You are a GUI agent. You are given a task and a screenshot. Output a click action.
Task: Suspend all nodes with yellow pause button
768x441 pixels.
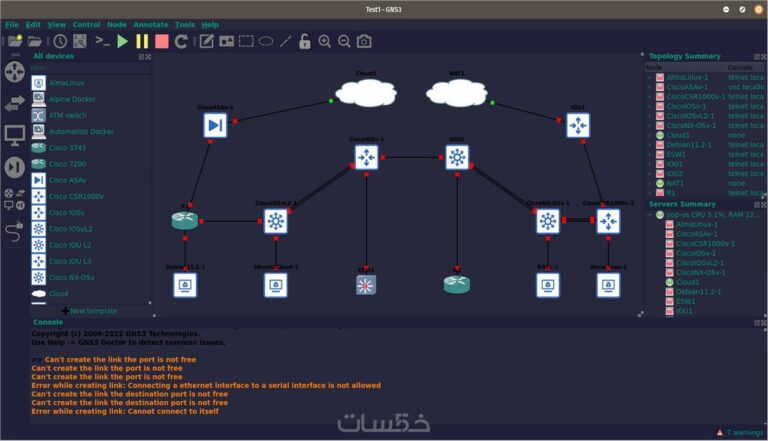coord(142,41)
